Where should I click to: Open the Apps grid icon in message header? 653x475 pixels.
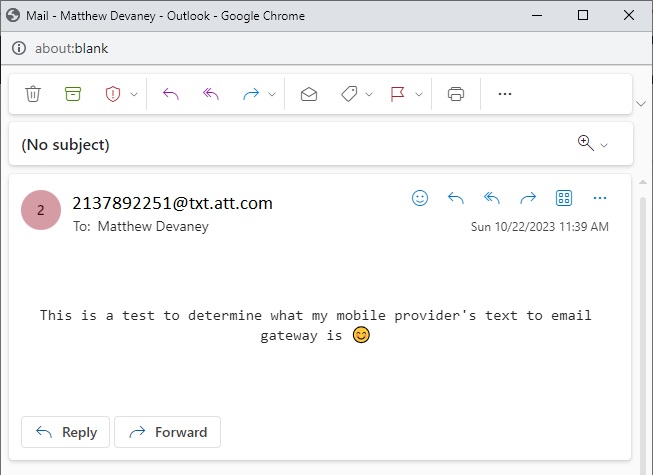point(564,198)
